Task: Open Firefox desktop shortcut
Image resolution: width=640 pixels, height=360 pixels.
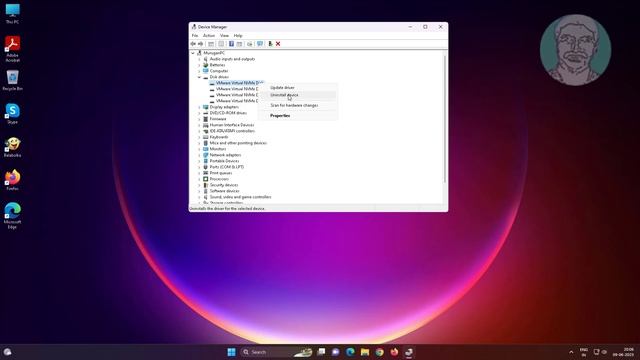Action: (12, 180)
